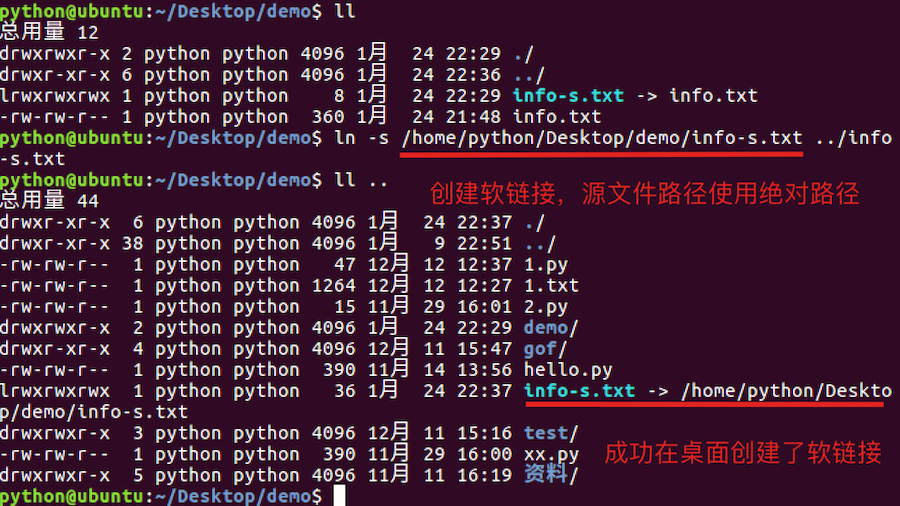Click the xx.py file name

coord(551,454)
